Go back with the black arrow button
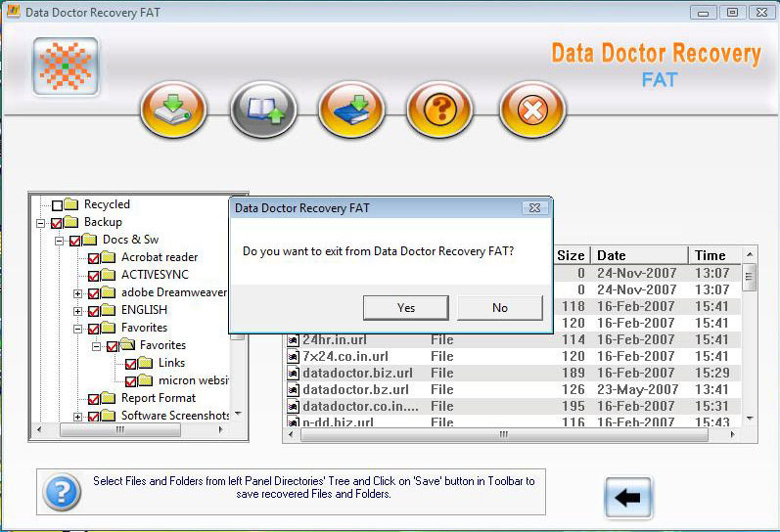The width and height of the screenshot is (780, 532). point(628,497)
